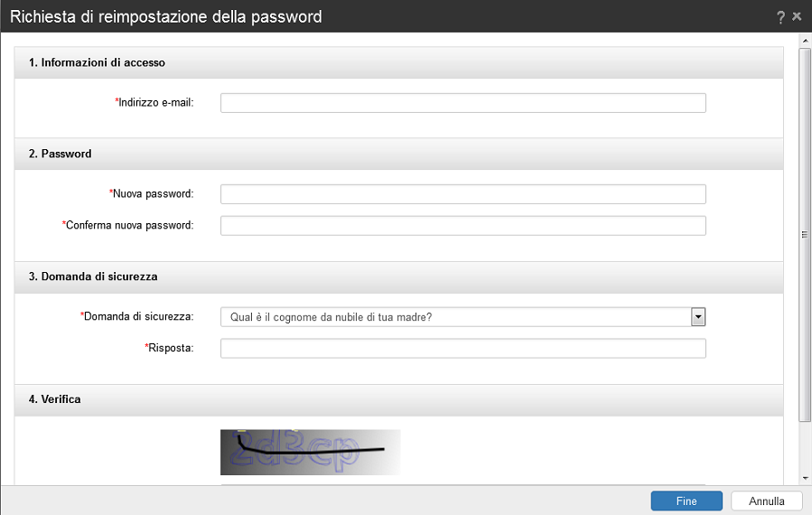Click the Indirizzo e-mail input field
Screen dimensions: 812x515
(462, 103)
